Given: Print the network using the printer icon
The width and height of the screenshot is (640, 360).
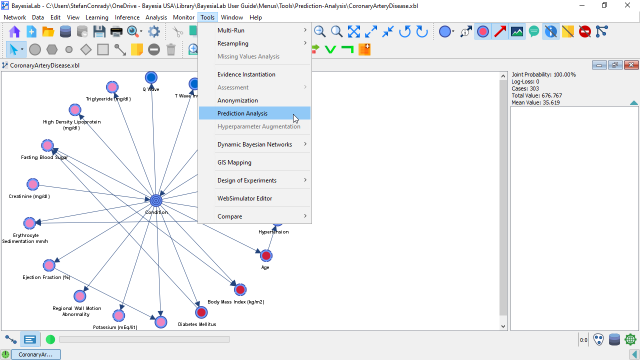Looking at the screenshot, I should coord(116,31).
